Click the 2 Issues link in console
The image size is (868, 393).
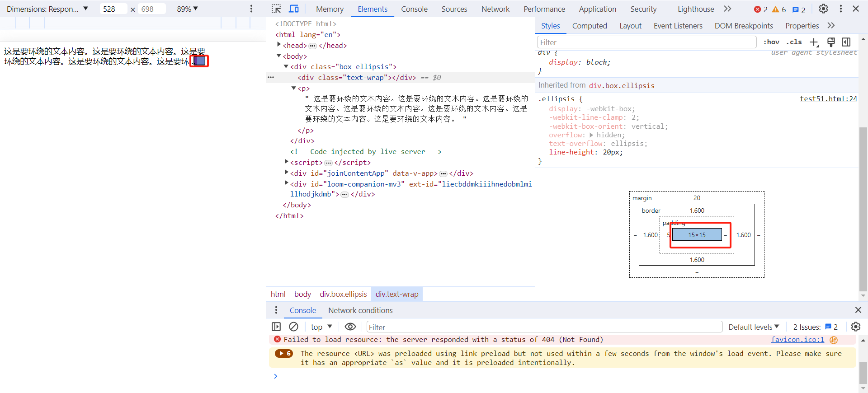point(815,327)
